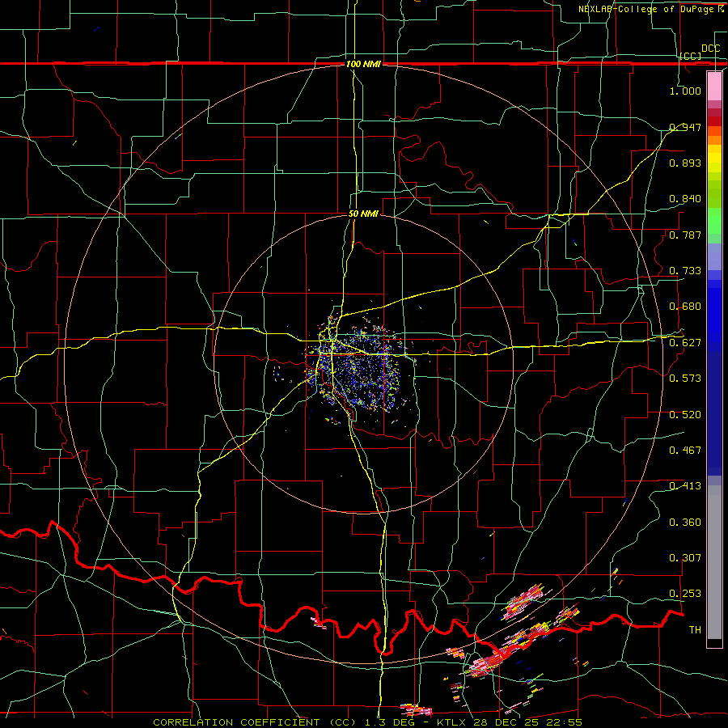
Task: Select the 0.840 scale value
Action: [685, 199]
